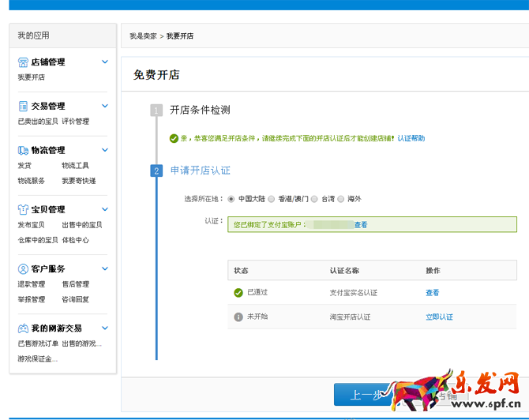Open 发货 in the sidebar
Screen dimensions: 529x420
pyautogui.click(x=24, y=166)
